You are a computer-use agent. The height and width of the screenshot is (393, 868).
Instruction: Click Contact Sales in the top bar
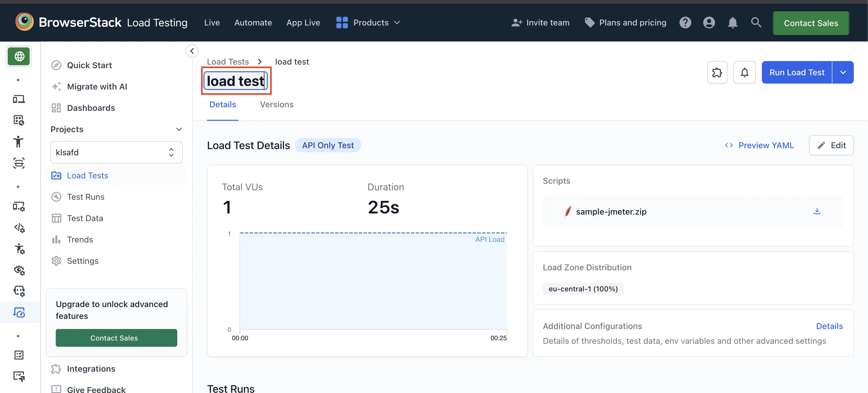click(811, 23)
